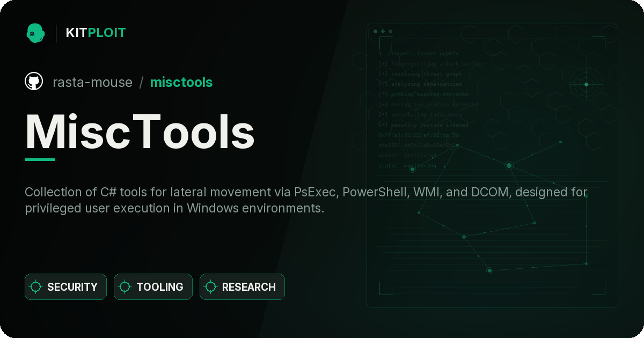Click the crosshair icon in the SECURITY tag
Viewport: 644px width, 338px height.
point(36,287)
